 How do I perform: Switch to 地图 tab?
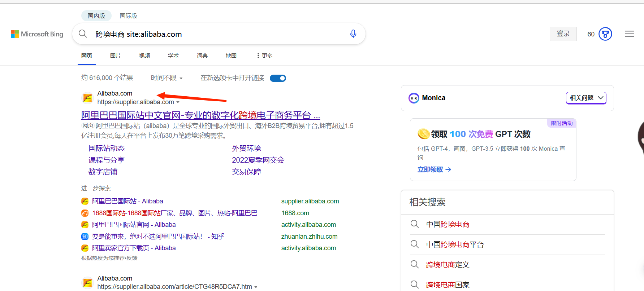pos(231,56)
